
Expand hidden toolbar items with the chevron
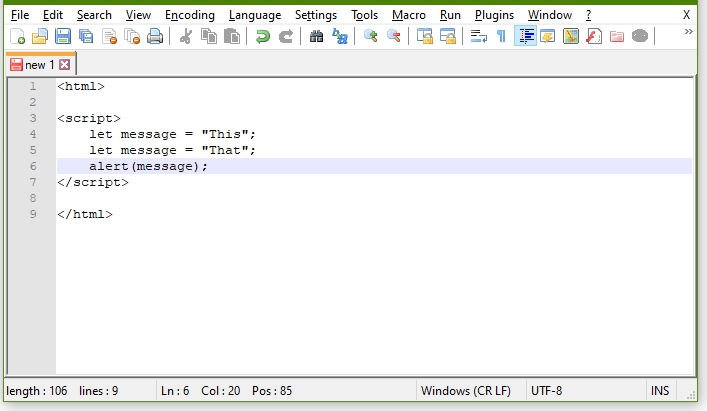[x=689, y=32]
